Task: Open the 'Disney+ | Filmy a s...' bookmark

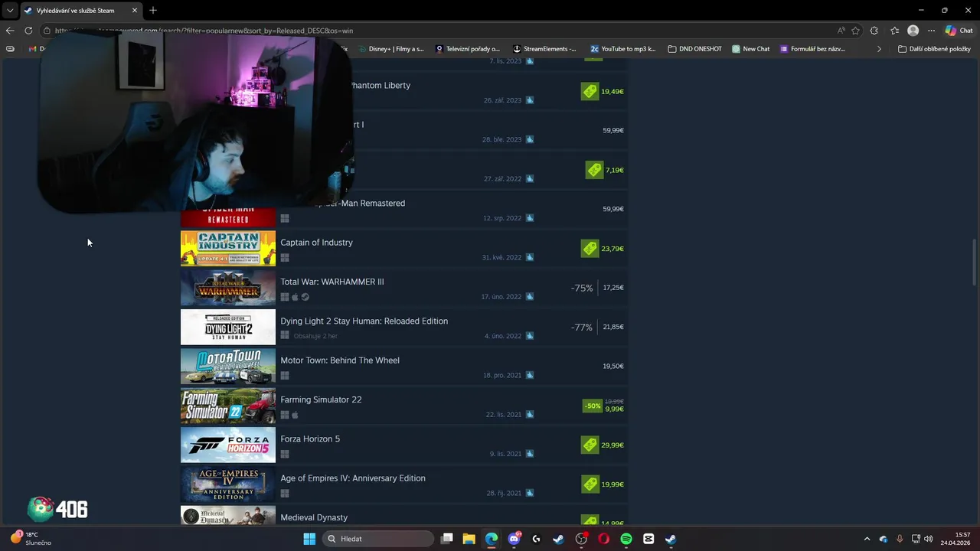Action: (390, 49)
